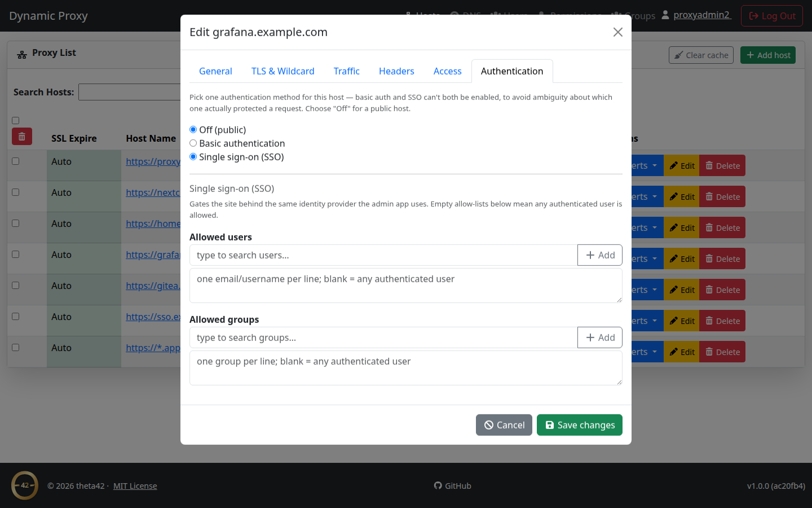This screenshot has width=812, height=508.
Task: Delete the https://nextc host row
Action: [722, 196]
